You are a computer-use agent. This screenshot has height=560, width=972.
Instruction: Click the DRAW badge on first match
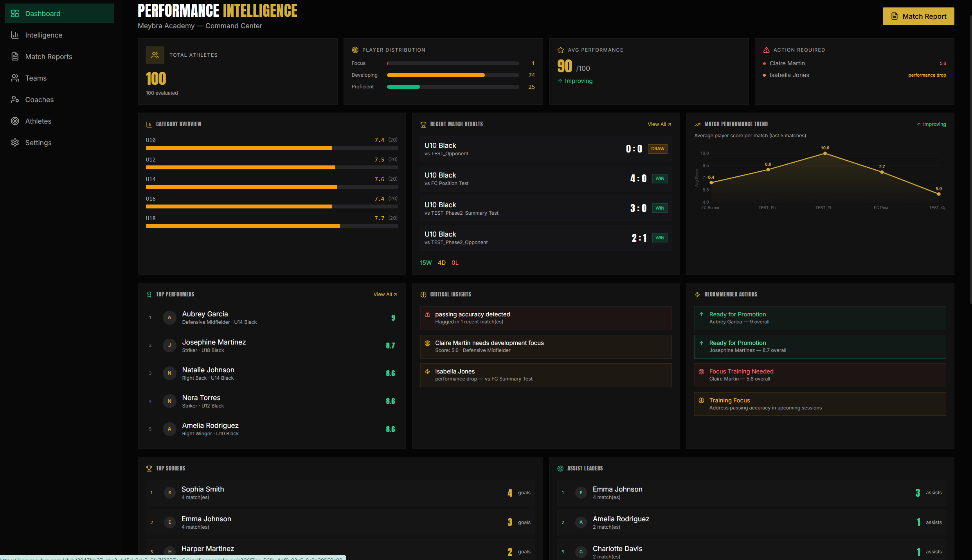(x=657, y=149)
